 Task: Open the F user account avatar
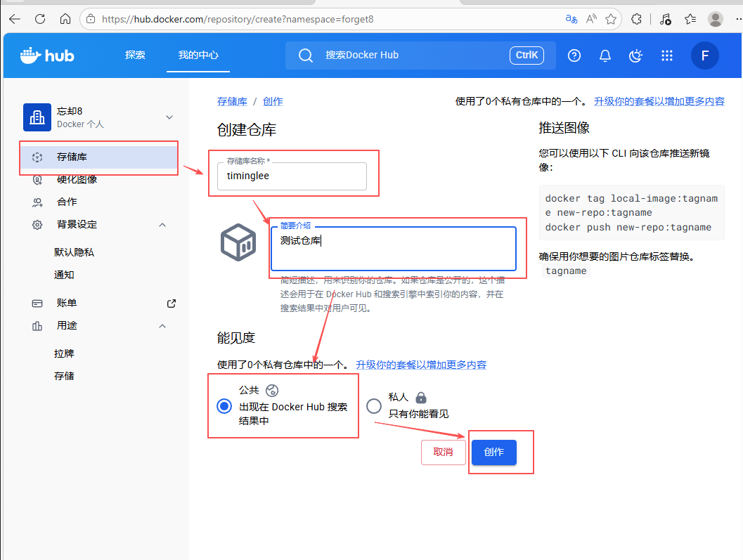coord(704,56)
